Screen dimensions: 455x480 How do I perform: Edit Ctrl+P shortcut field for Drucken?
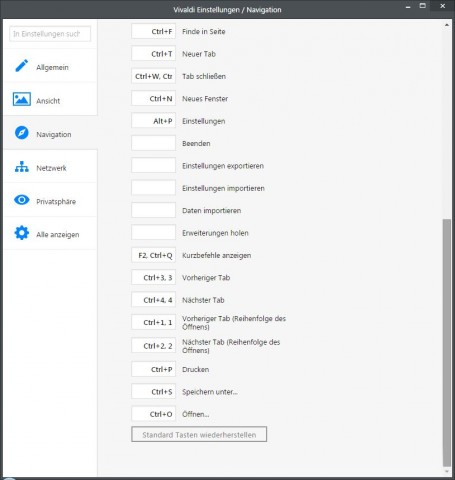pos(153,369)
